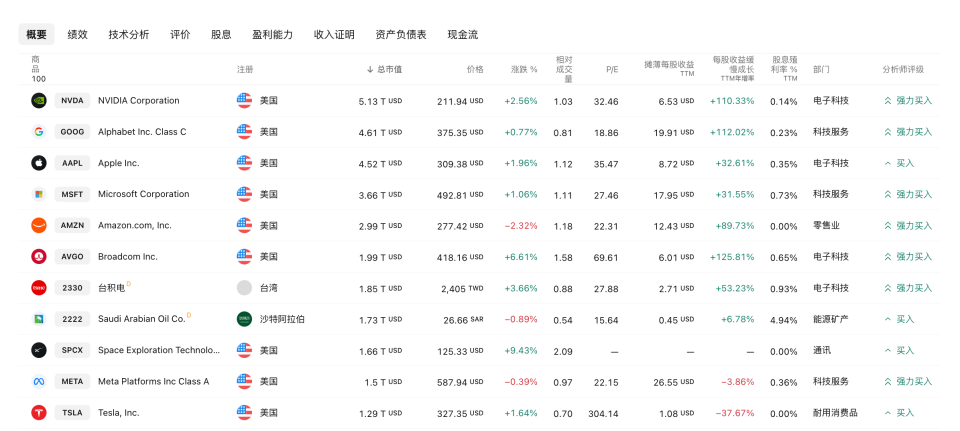
Task: Click the 耐用消费品 sector cell
Action: 835,413
